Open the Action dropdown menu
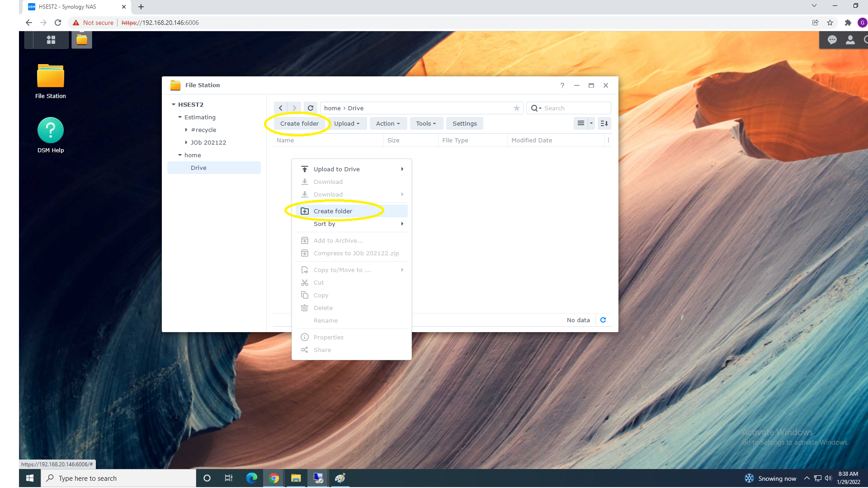Screen dimensions: 868x488 pos(388,123)
